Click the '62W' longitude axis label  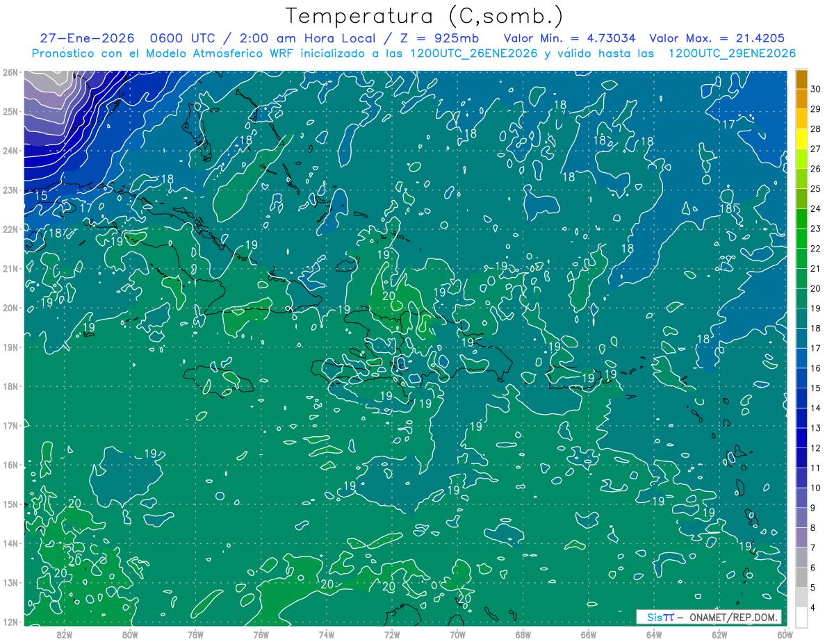pyautogui.click(x=719, y=636)
